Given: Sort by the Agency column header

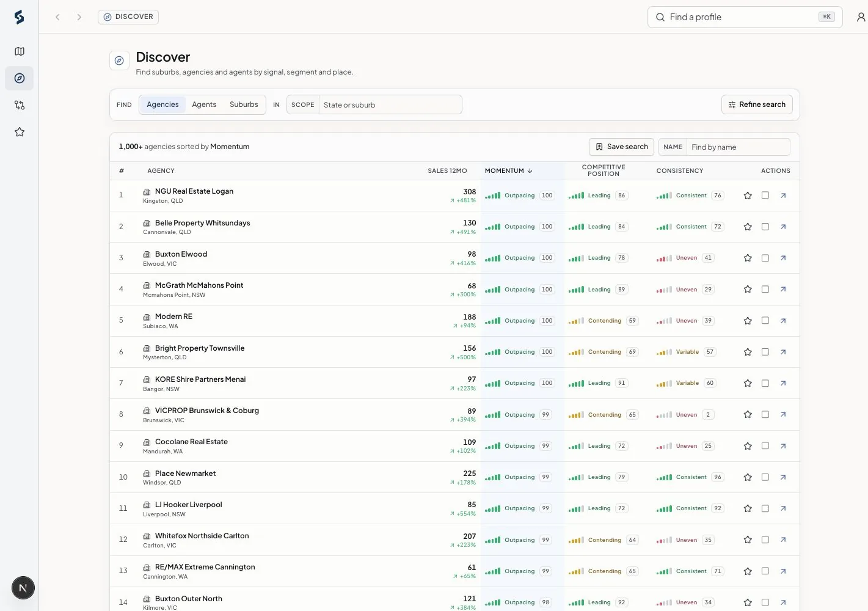Looking at the screenshot, I should point(161,171).
